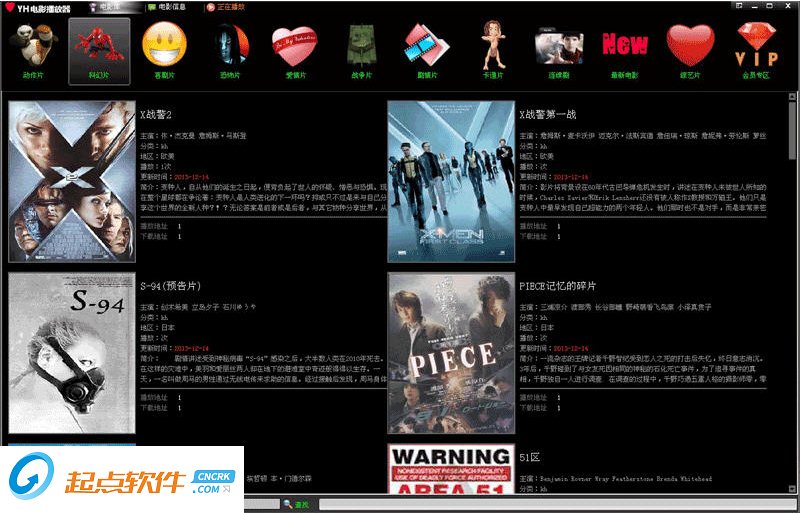Play X战警2 via 播放地址 link 1
Viewport: 801px width, 513px height.
tap(179, 226)
